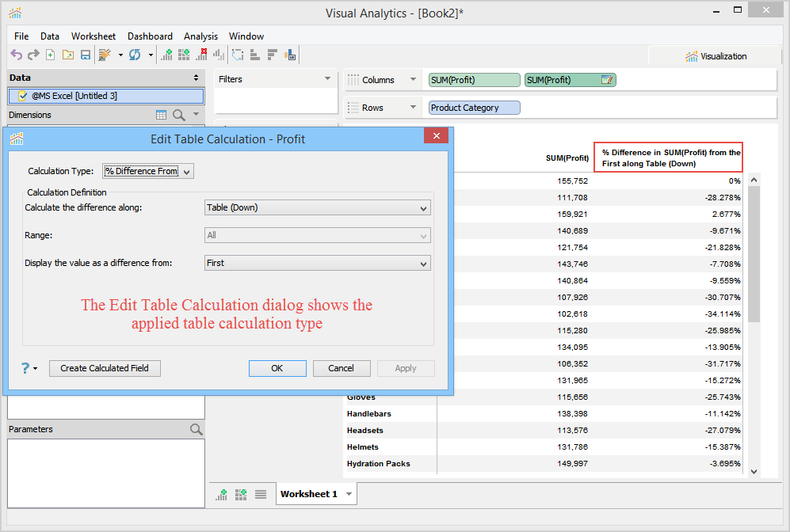Open dropdown arrow next to connect data icon

pos(120,55)
